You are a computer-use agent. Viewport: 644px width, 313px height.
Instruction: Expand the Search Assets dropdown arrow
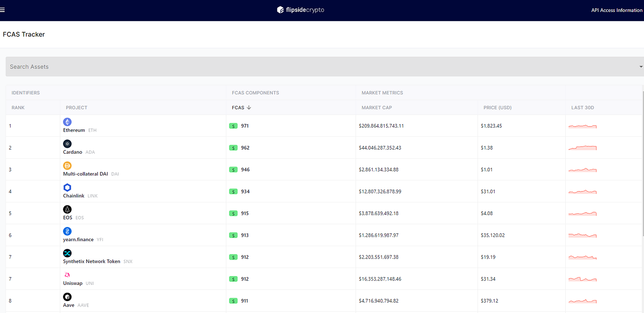point(641,67)
